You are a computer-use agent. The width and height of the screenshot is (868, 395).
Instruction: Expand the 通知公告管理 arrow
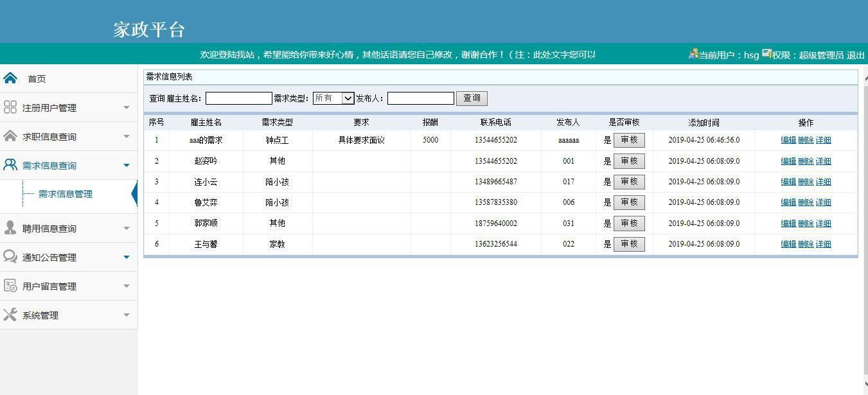click(127, 257)
